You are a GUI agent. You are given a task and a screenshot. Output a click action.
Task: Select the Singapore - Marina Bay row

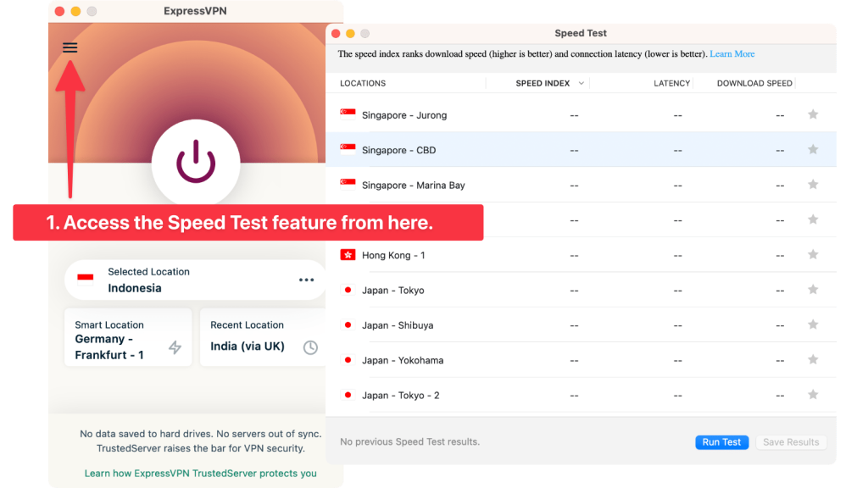point(581,184)
